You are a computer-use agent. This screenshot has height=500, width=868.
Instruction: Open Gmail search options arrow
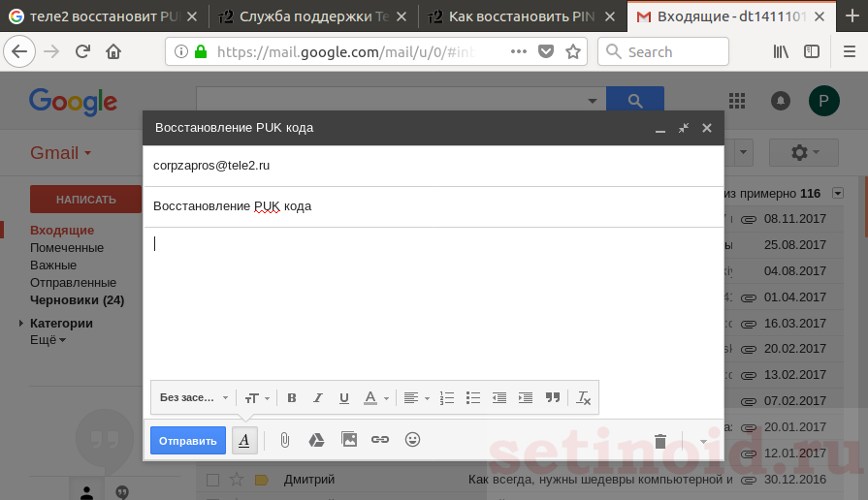click(x=593, y=101)
